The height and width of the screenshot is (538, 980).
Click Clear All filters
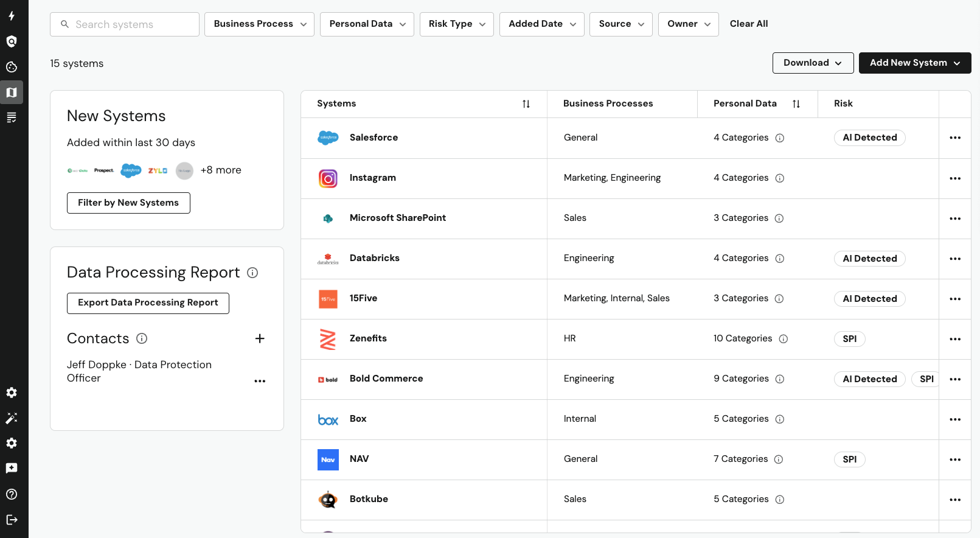click(x=749, y=24)
